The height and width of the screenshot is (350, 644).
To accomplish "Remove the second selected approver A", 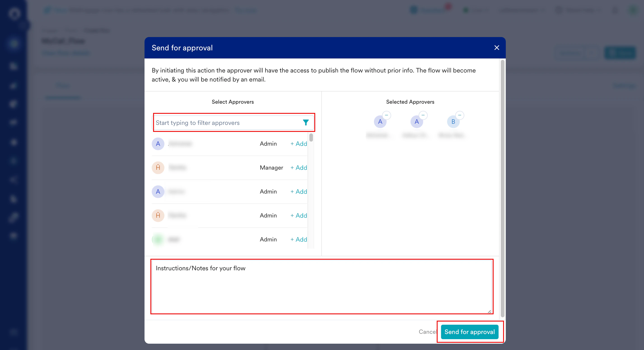I will tap(423, 115).
